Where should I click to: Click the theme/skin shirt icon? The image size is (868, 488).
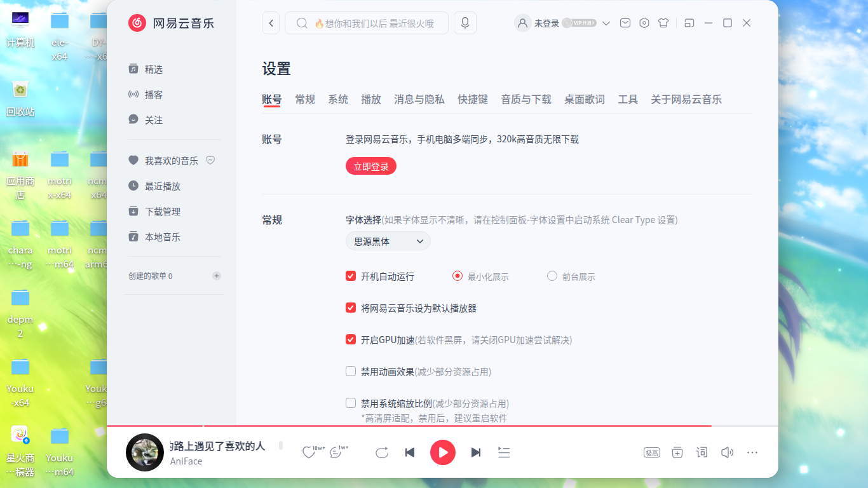tap(663, 22)
